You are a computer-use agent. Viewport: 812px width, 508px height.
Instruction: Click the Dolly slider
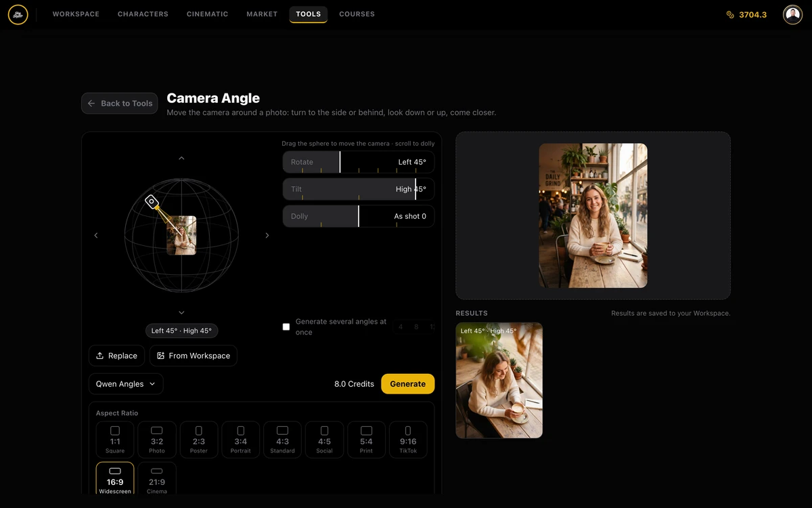tap(359, 216)
